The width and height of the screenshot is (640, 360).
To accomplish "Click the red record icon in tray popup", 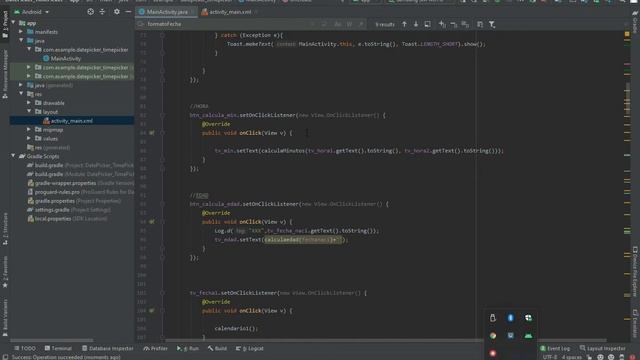I will (493, 353).
